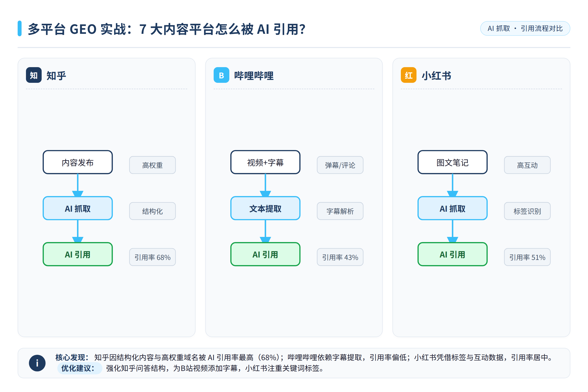Click the 知 Zhihu platform icon
The height and width of the screenshot is (392, 588).
tap(34, 75)
